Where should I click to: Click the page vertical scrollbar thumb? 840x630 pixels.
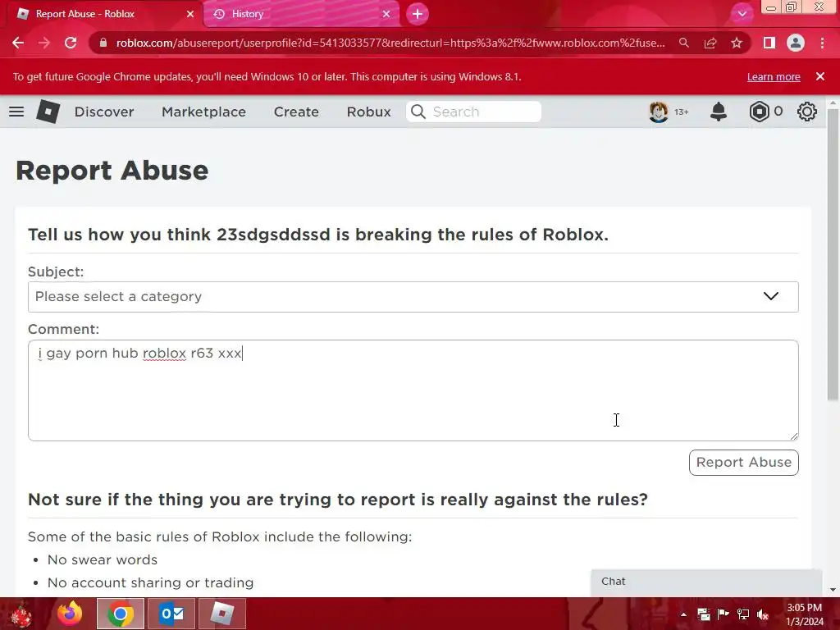[833, 254]
